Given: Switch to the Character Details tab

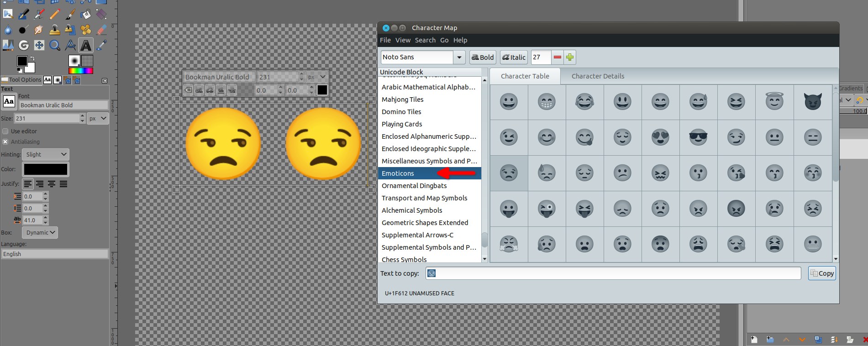Looking at the screenshot, I should pyautogui.click(x=598, y=76).
